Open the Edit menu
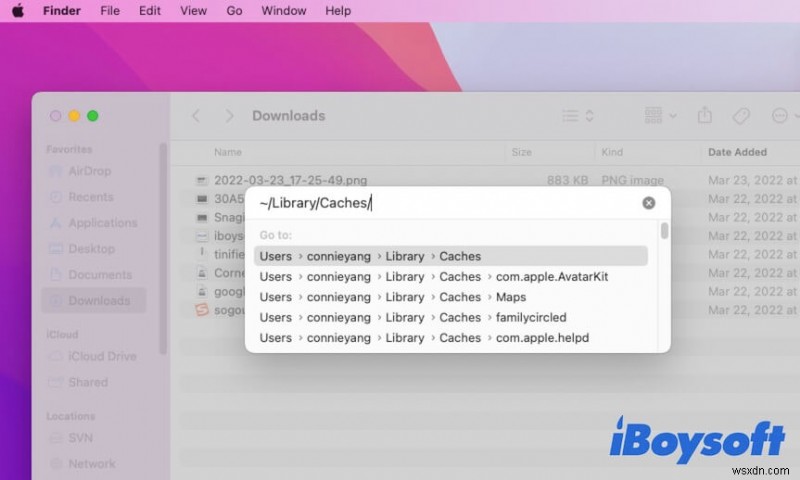This screenshot has height=480, width=800. point(149,11)
